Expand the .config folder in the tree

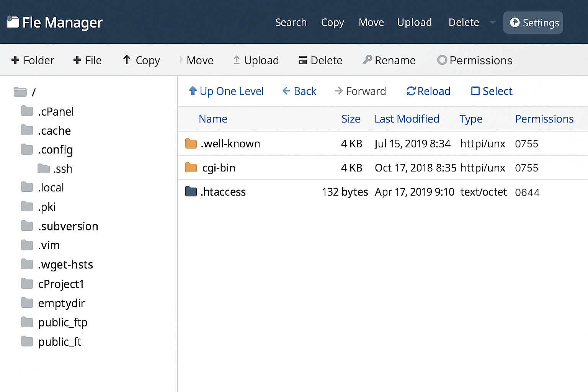pos(56,150)
